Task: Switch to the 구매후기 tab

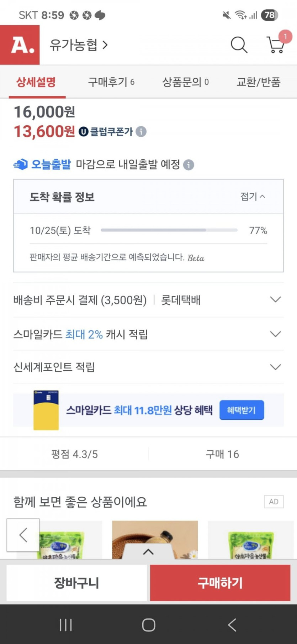Action: [111, 82]
